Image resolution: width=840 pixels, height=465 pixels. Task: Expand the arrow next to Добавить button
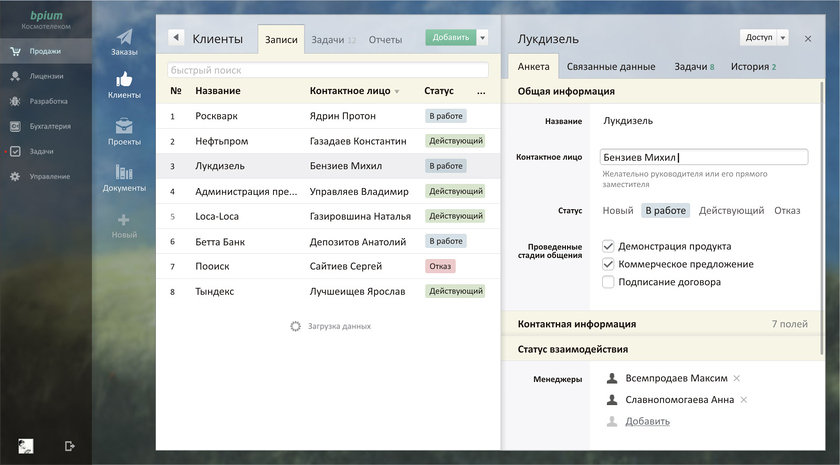tap(483, 38)
